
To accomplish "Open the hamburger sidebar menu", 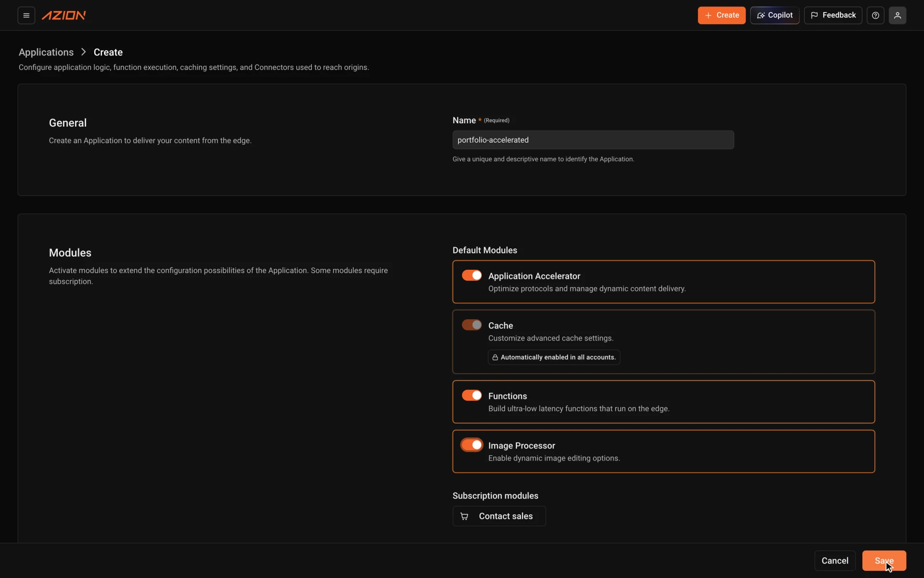I will point(26,15).
